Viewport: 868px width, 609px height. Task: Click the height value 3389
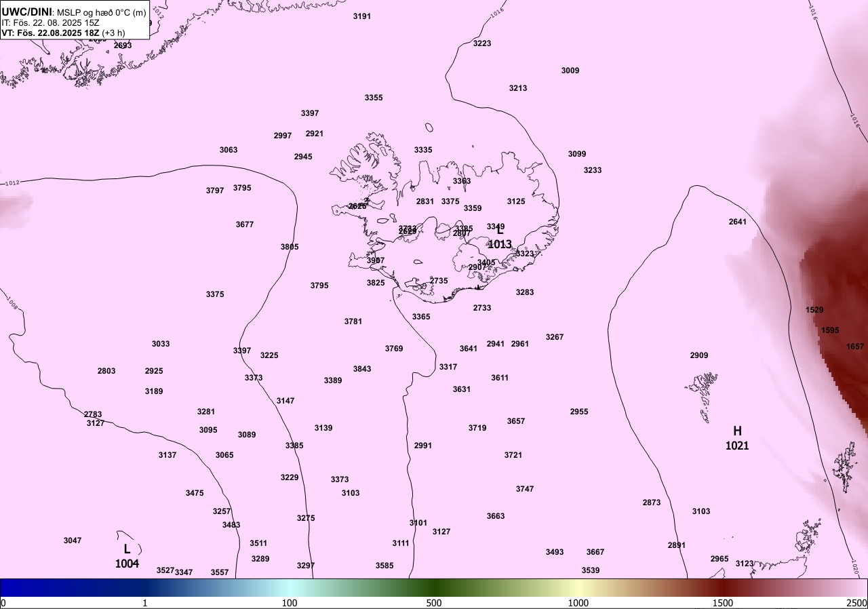[333, 380]
